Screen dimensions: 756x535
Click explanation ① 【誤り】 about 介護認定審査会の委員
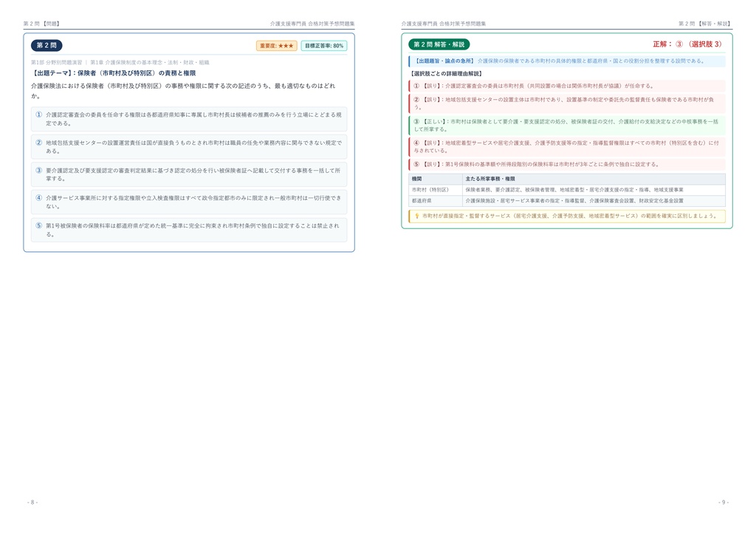click(x=567, y=86)
